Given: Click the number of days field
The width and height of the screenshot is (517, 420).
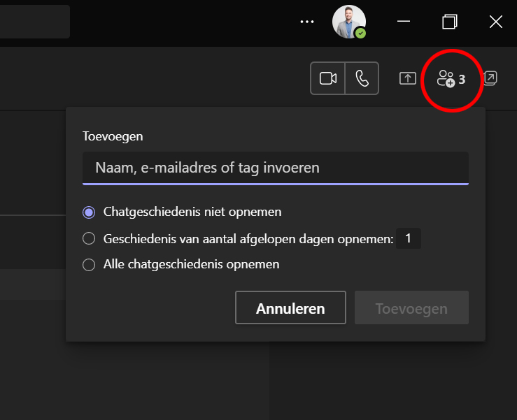Looking at the screenshot, I should 409,238.
